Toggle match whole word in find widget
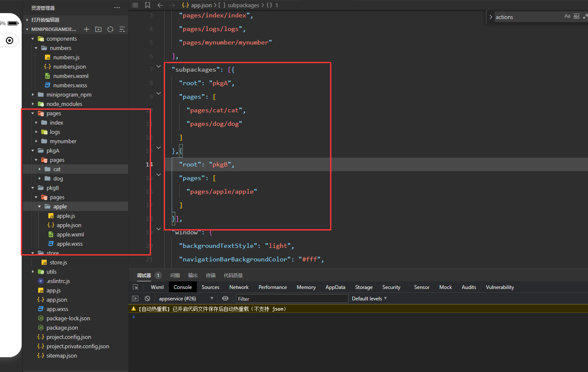588x372 pixels. coord(576,16)
